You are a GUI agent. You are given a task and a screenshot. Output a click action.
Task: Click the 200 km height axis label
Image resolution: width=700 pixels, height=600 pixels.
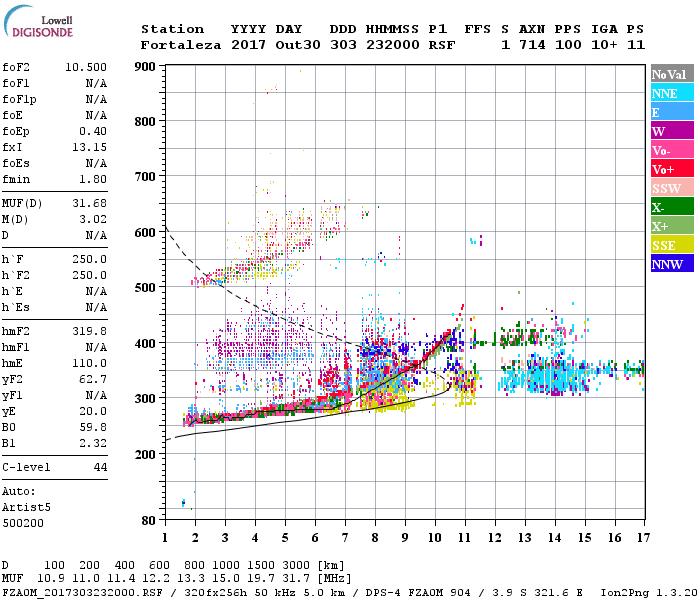coord(145,454)
